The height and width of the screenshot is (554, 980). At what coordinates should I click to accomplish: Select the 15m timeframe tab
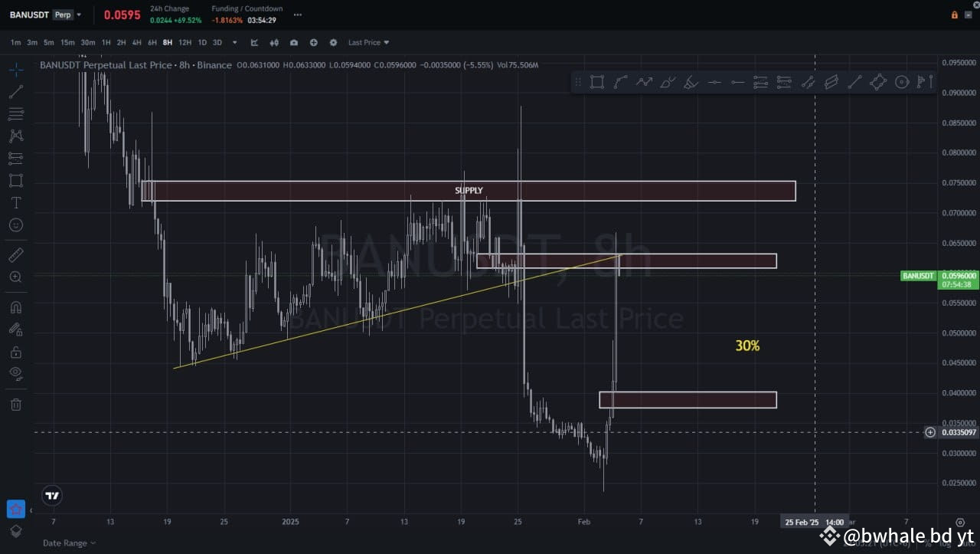pos(67,42)
